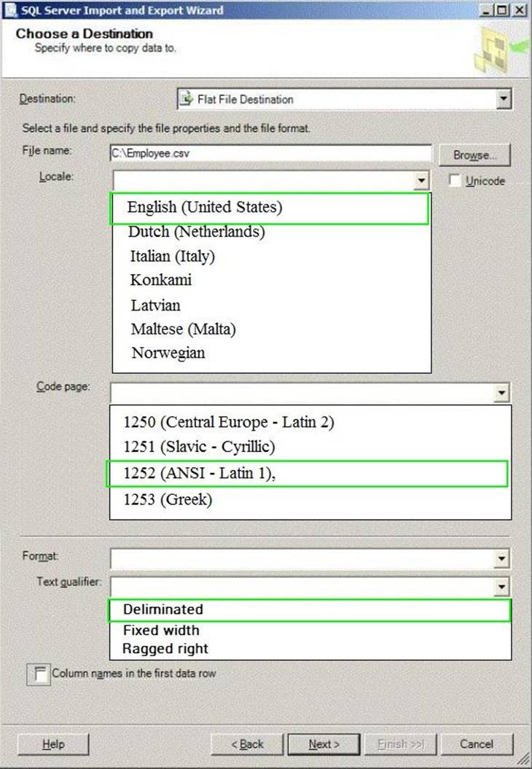The height and width of the screenshot is (769, 532).
Task: Click the flat file destination icon
Action: coord(187,99)
